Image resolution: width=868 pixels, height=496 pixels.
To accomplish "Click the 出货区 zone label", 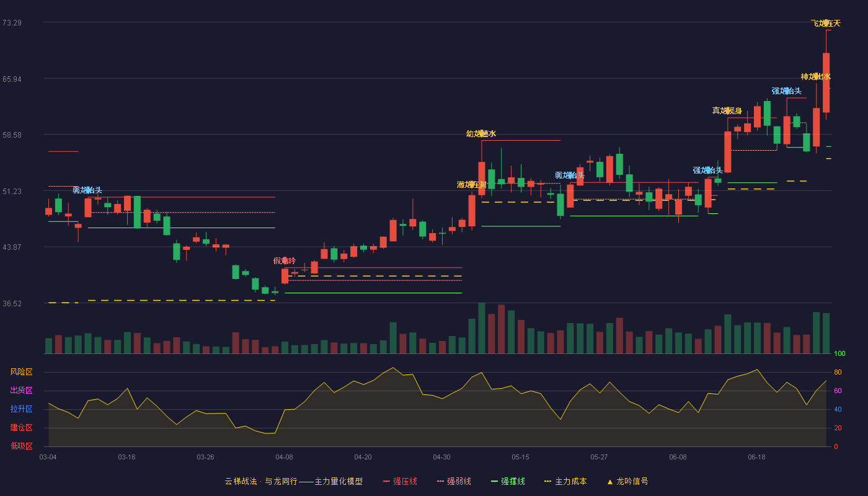I will click(x=21, y=391).
